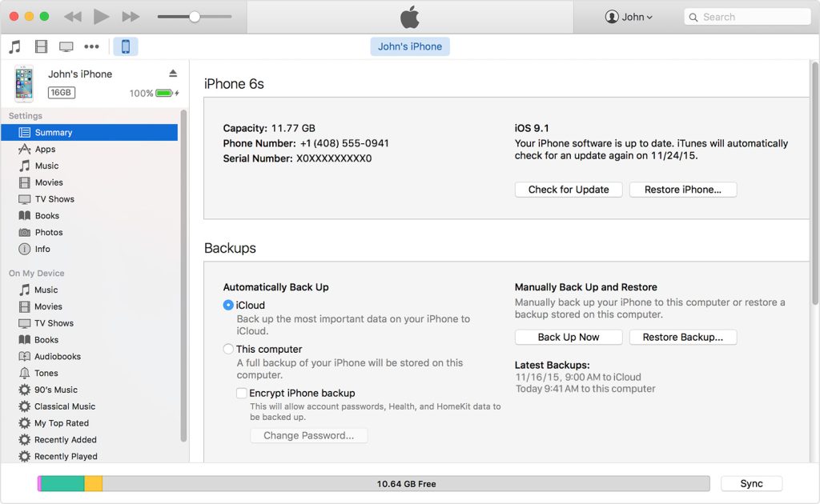Open the John account dropdown
The height and width of the screenshot is (504, 820).
(629, 16)
